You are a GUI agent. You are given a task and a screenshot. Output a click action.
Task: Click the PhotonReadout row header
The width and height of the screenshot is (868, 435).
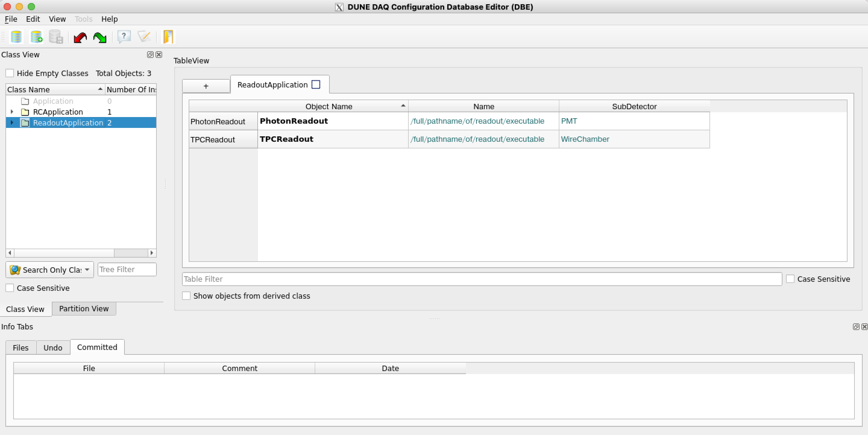223,121
